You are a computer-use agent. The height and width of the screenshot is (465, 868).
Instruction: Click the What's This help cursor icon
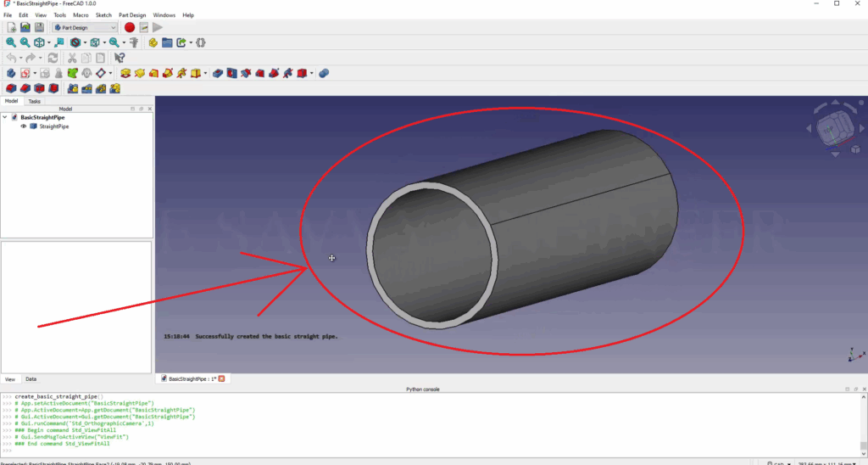[x=120, y=58]
